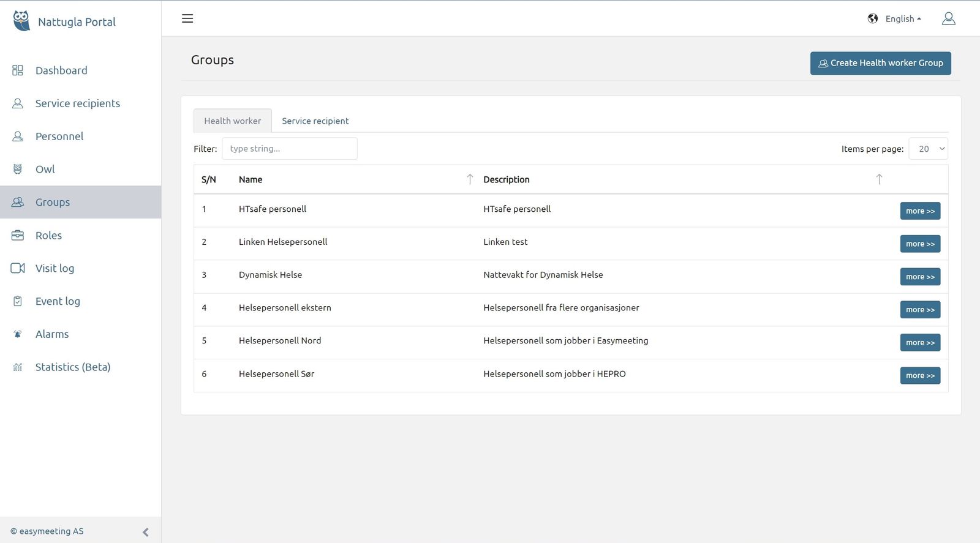
Task: Click the Alarms bell icon
Action: click(18, 334)
